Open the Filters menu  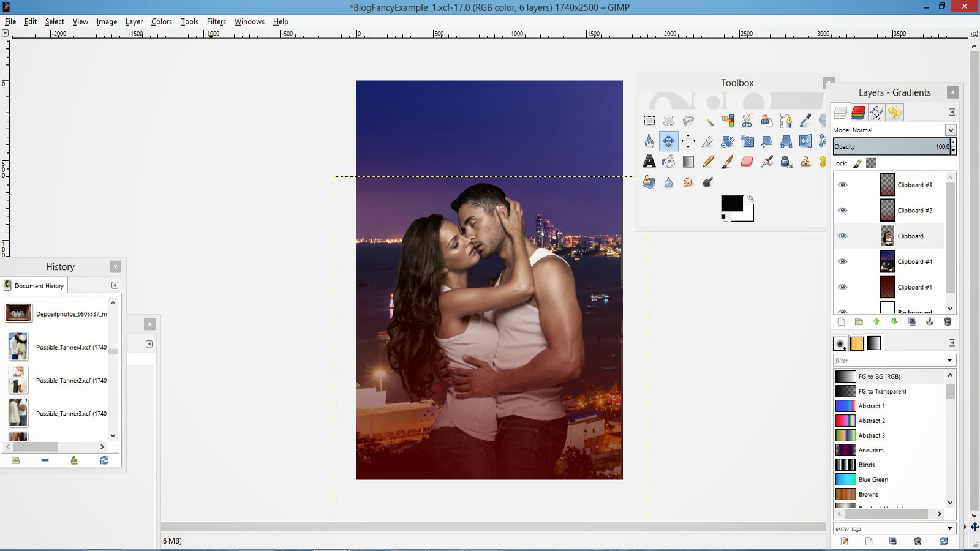point(216,21)
